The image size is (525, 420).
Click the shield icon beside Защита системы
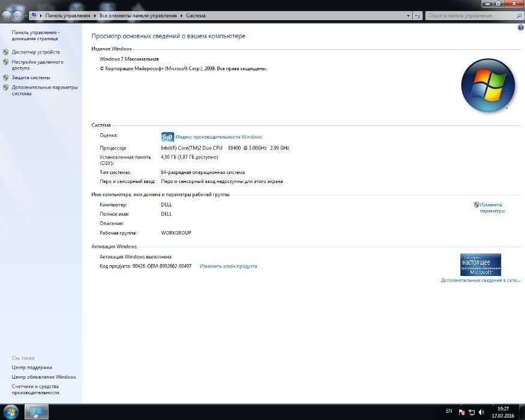[5, 78]
